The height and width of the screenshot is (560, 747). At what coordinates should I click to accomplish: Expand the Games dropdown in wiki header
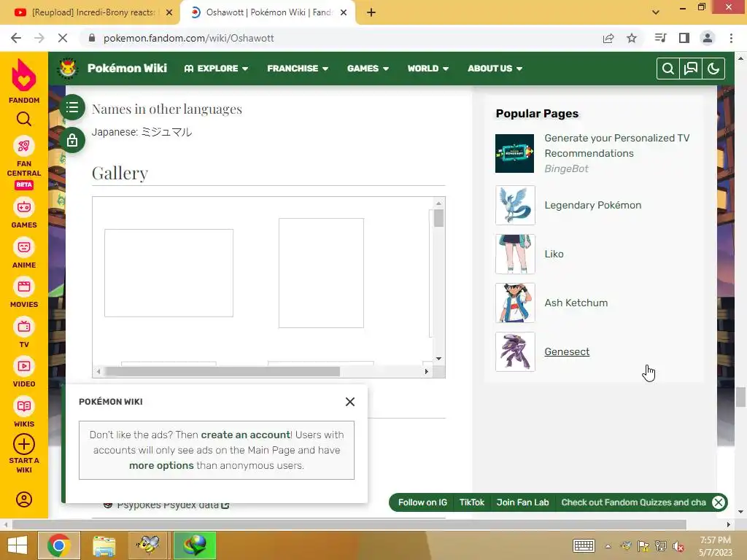368,69
